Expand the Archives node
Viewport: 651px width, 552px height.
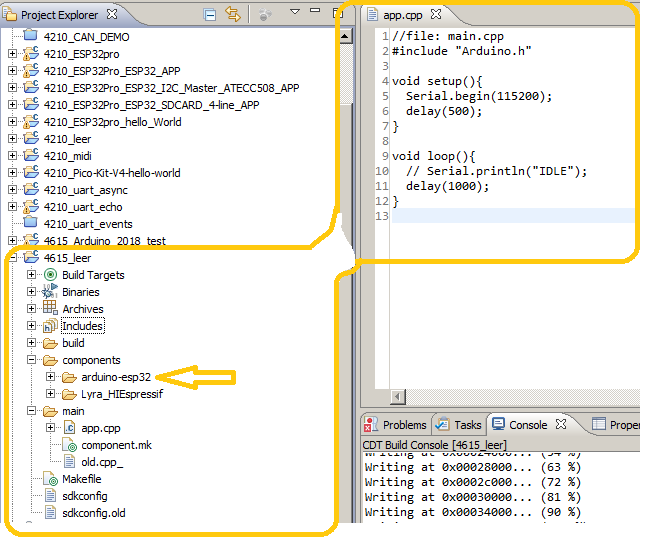pyautogui.click(x=32, y=308)
